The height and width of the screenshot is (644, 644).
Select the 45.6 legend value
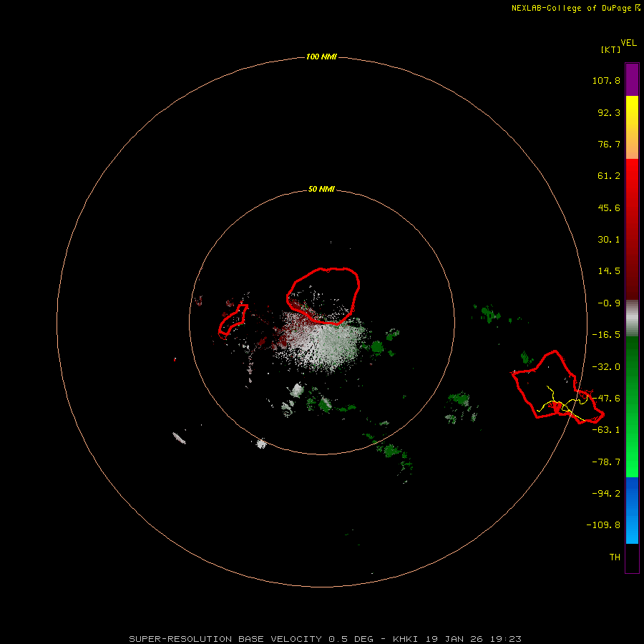608,208
